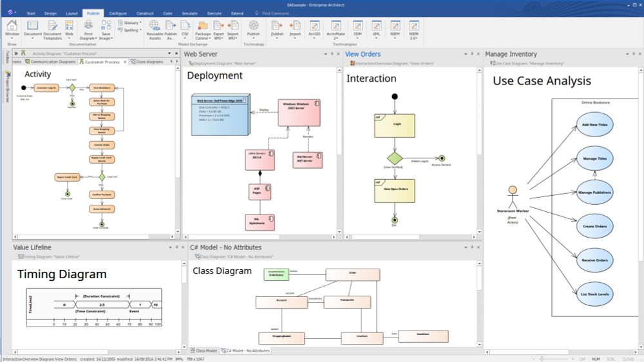The height and width of the screenshot is (362, 644).
Task: Open the Window ribbon icon
Action: (x=12, y=29)
